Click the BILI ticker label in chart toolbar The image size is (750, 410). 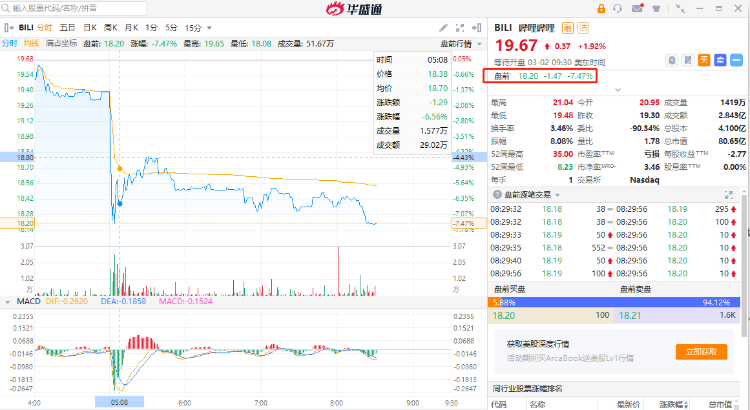pyautogui.click(x=26, y=28)
